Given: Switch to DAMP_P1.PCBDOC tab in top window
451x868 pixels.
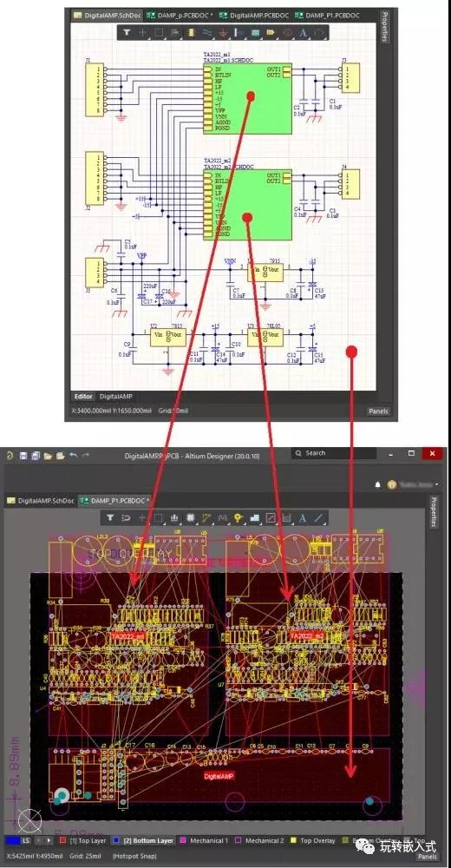Looking at the screenshot, I should click(x=327, y=16).
